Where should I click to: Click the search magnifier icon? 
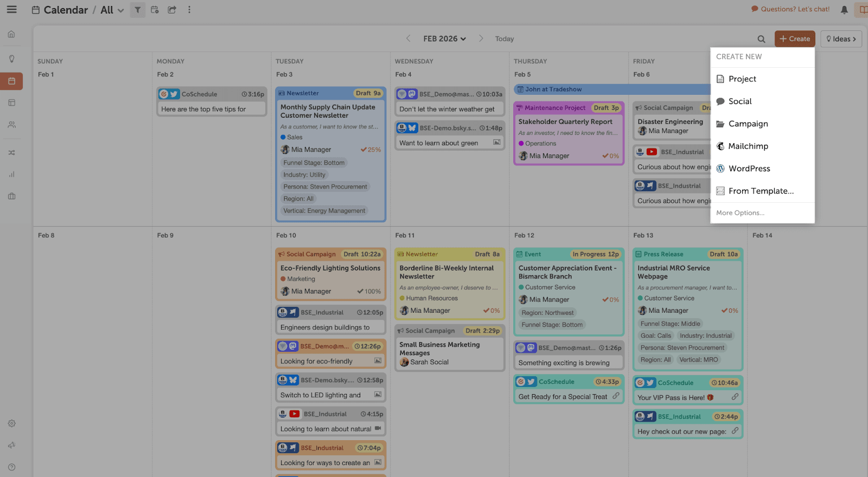(761, 39)
